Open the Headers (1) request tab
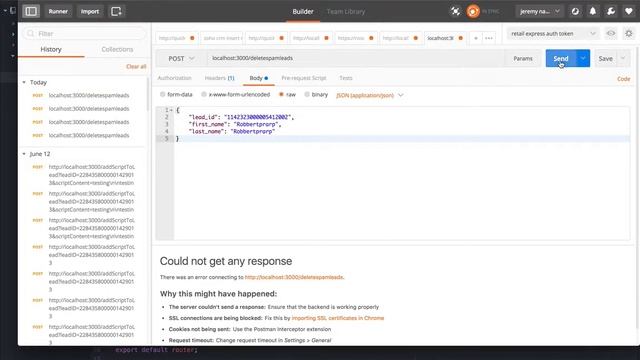Viewport: 640px width, 360px height. click(x=220, y=78)
